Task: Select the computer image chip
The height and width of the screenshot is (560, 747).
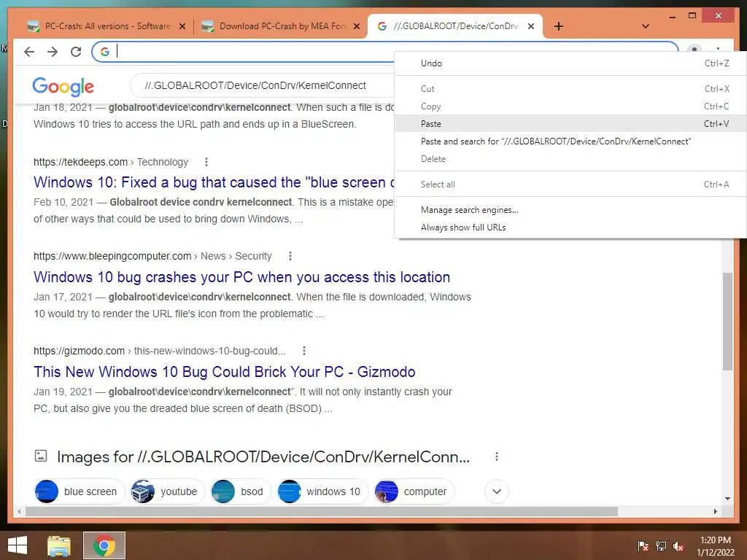Action: (x=414, y=491)
